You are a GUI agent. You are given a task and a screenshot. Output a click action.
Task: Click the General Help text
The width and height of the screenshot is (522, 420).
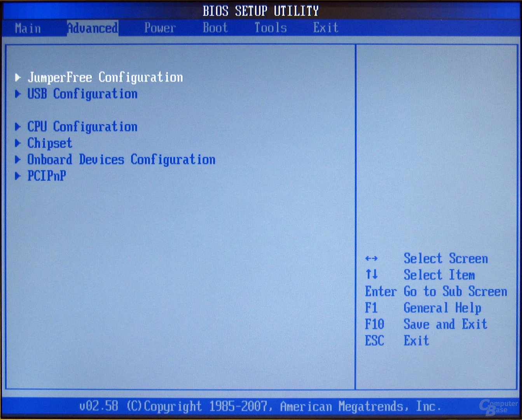click(442, 308)
